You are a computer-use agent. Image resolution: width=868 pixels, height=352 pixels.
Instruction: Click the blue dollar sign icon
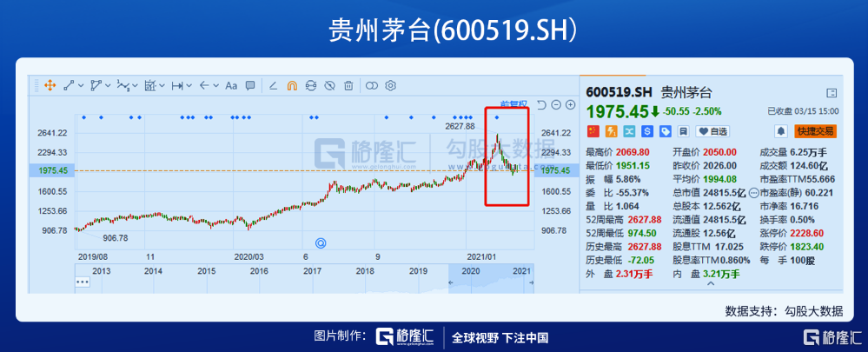tap(647, 131)
